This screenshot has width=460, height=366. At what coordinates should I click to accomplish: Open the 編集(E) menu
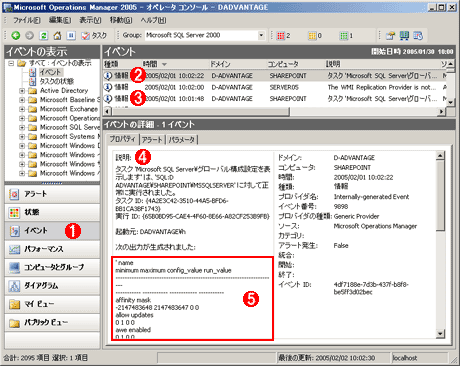pos(60,20)
